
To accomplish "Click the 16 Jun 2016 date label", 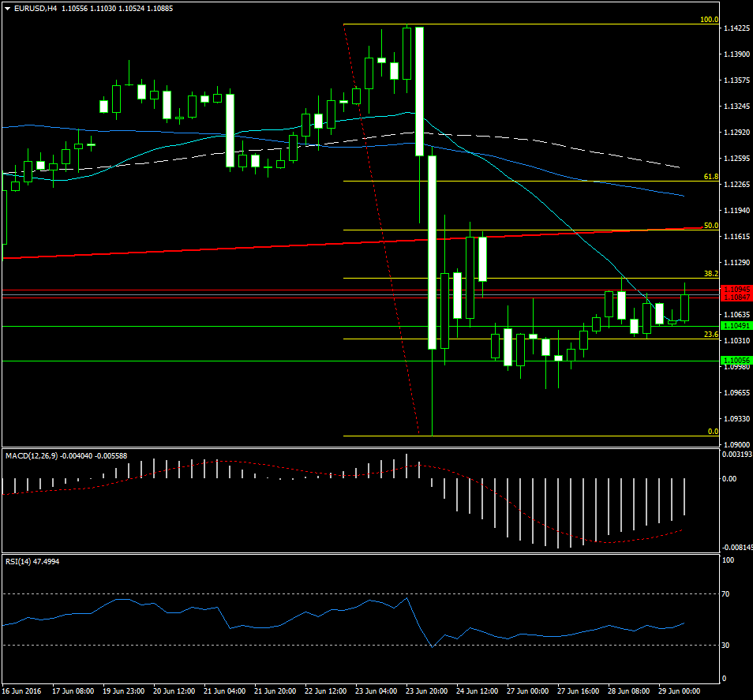I will tap(21, 691).
